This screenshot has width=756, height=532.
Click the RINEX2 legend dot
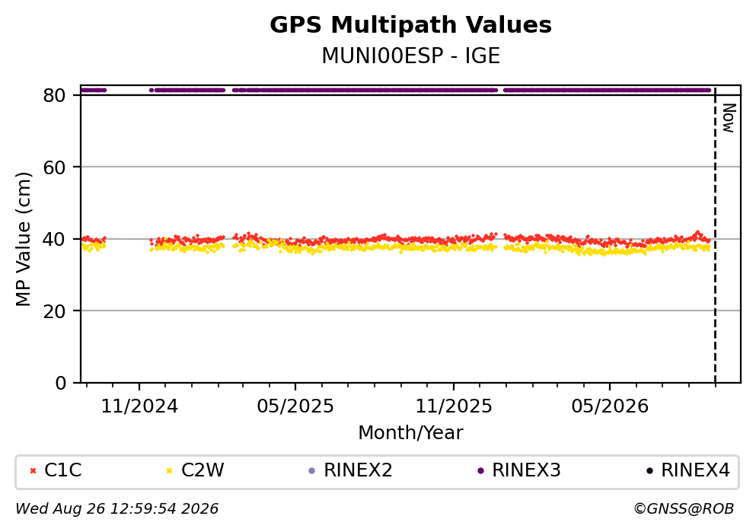[311, 471]
